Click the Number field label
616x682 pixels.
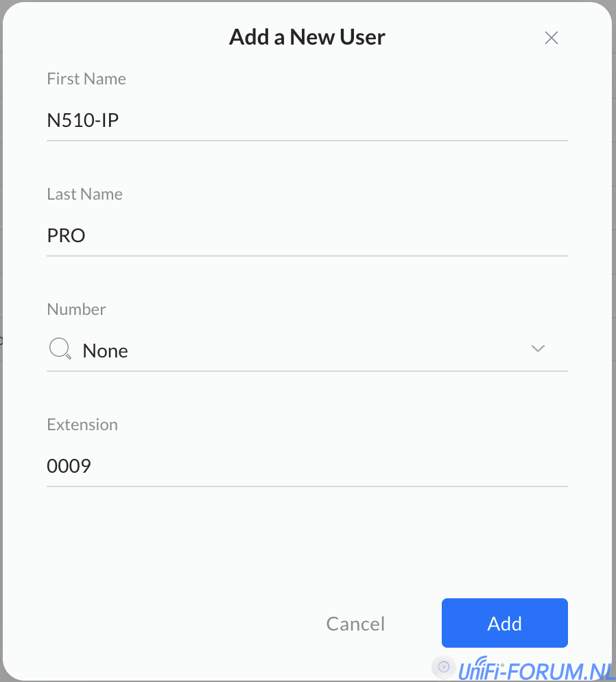pyautogui.click(x=76, y=309)
